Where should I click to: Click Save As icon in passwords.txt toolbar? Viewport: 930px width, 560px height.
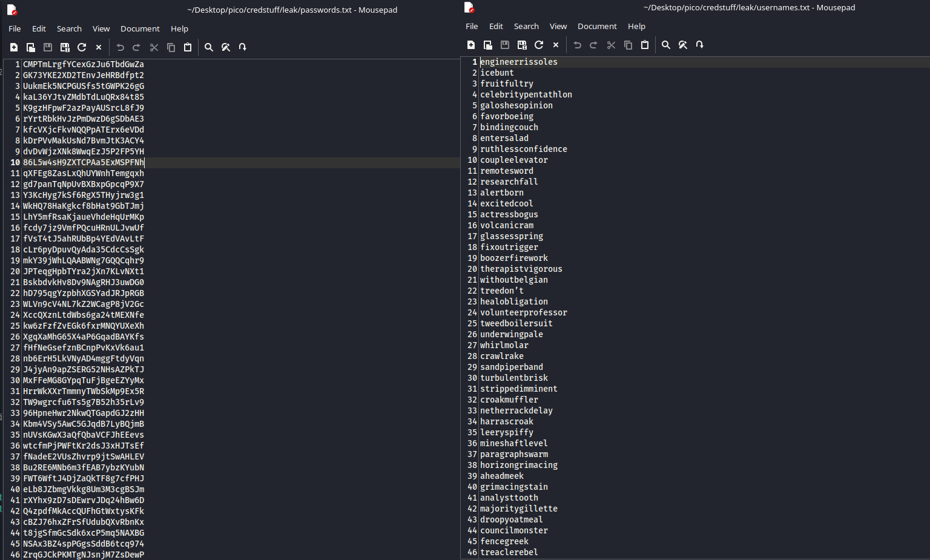click(x=65, y=47)
